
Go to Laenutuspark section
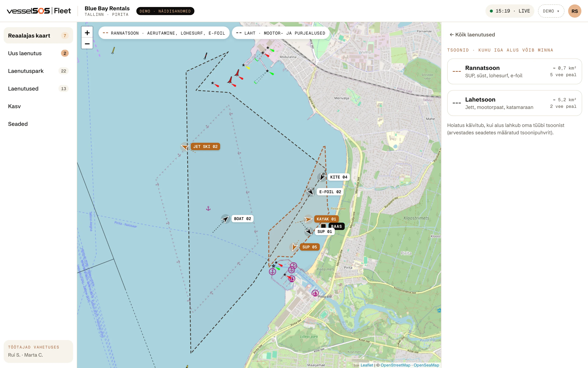[x=38, y=71]
